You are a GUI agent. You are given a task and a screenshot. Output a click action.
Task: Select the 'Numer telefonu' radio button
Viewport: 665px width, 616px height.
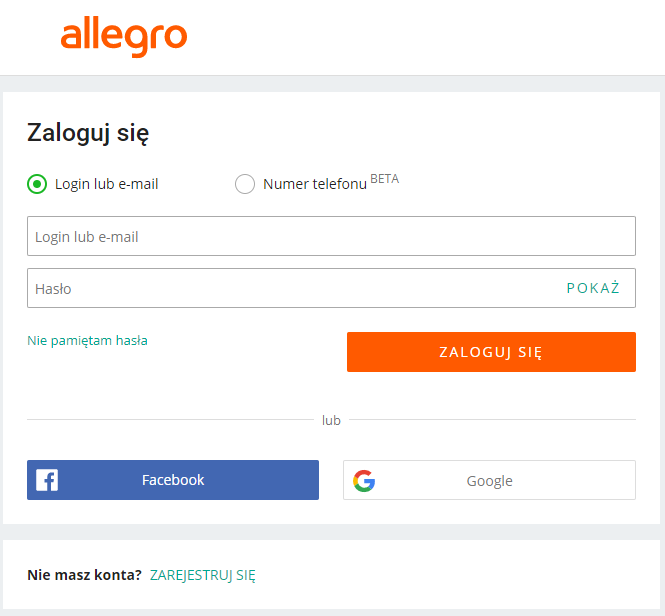244,184
